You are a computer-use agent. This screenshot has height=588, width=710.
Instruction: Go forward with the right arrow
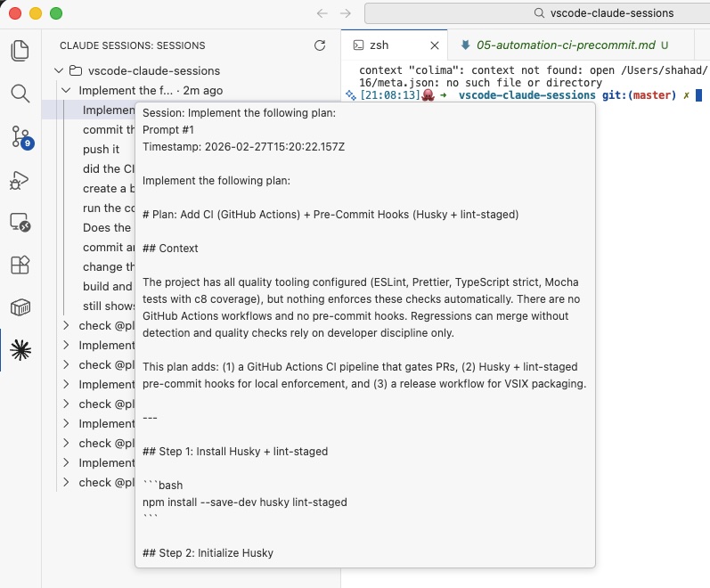(346, 13)
